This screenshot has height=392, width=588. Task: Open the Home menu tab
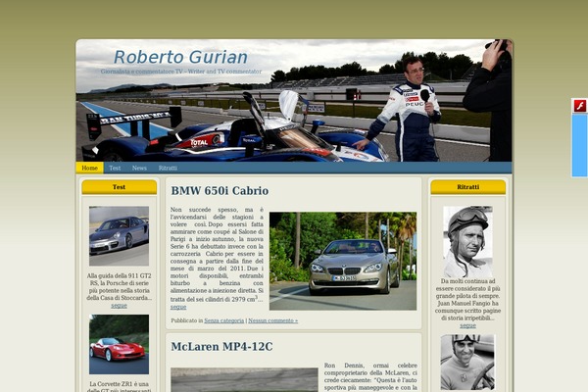pyautogui.click(x=89, y=168)
